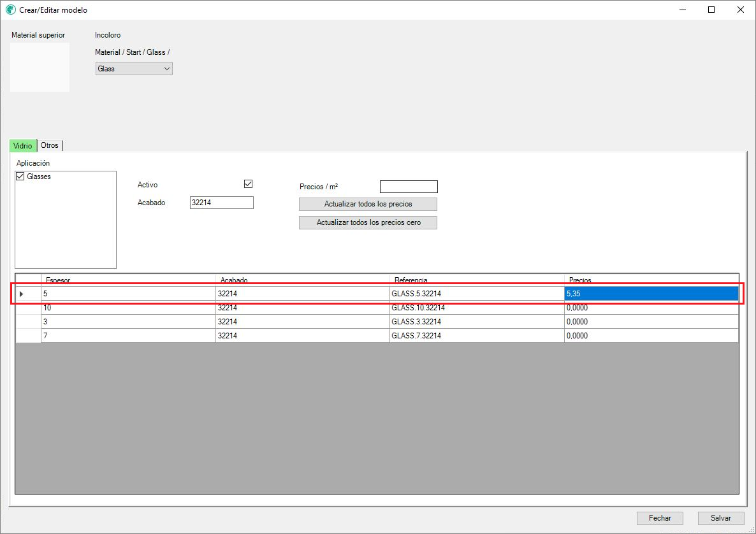Maximize the Crear/Editar modelo window

711,10
